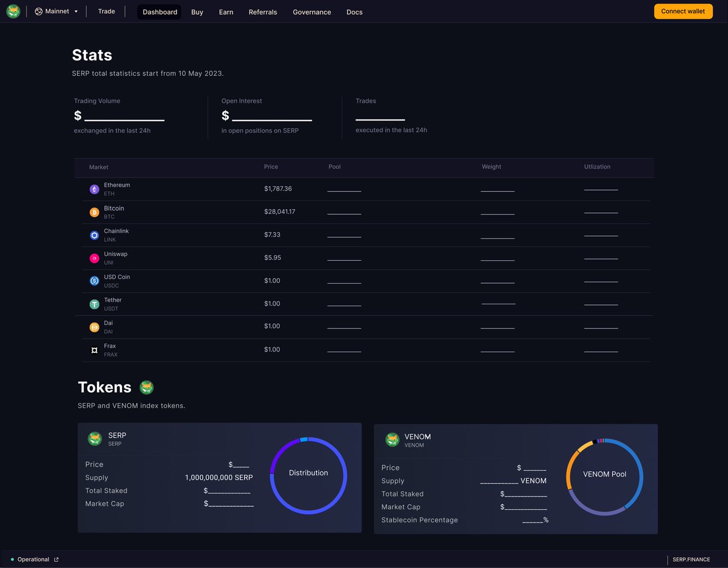728x568 pixels.
Task: Click the Bitcoin price $28,041.17
Action: 280,212
